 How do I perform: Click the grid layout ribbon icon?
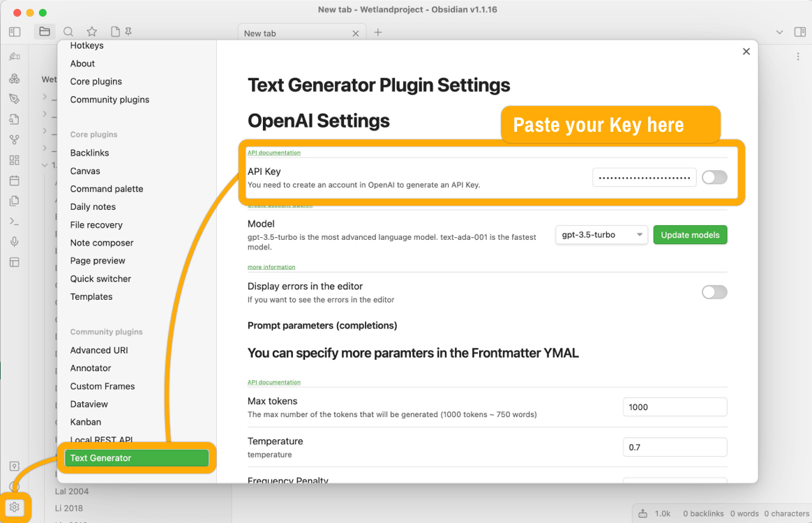tap(15, 160)
